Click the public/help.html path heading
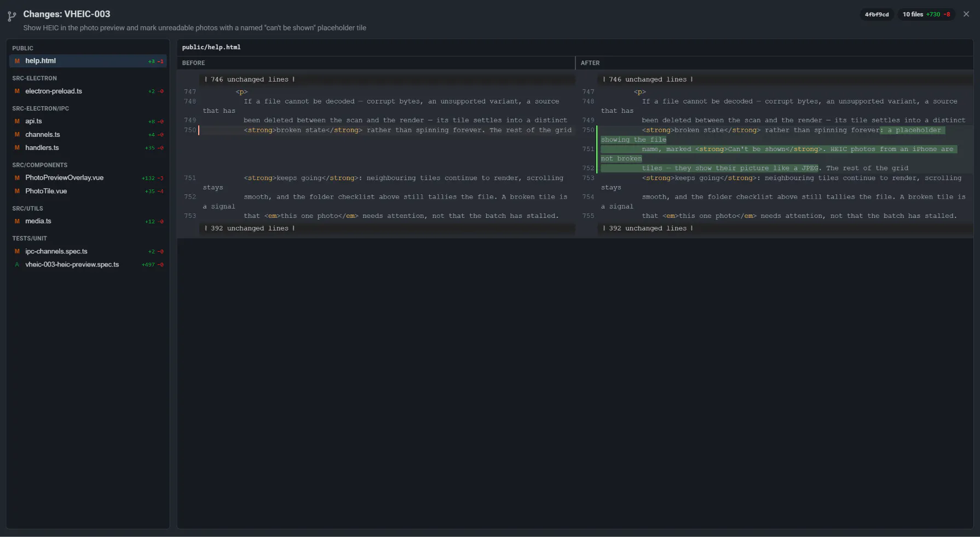 click(211, 47)
